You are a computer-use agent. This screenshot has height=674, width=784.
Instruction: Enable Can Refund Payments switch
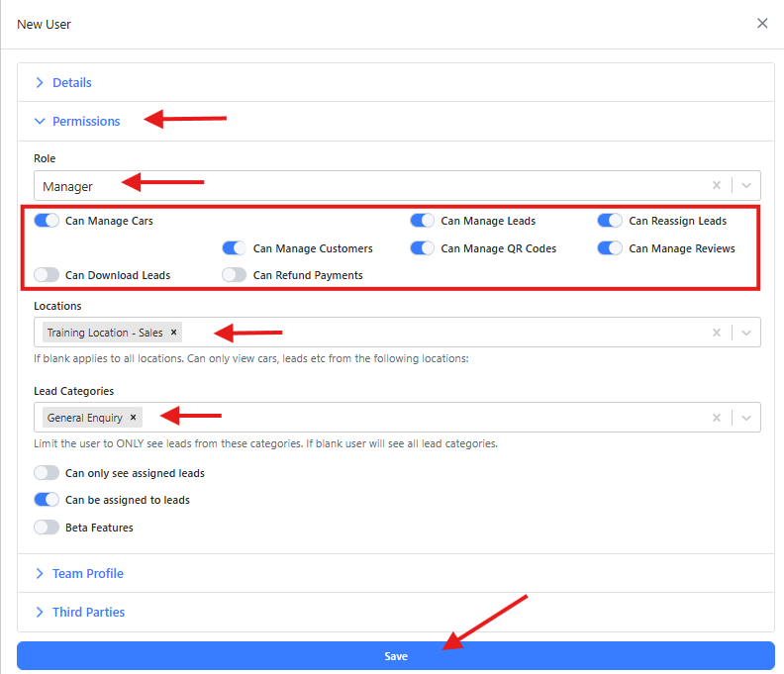[235, 275]
